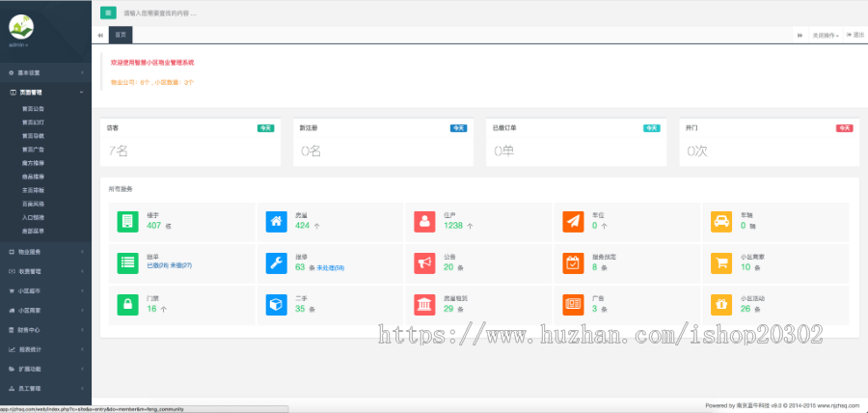Click the red welcome message text
868x413 pixels.
tap(152, 63)
